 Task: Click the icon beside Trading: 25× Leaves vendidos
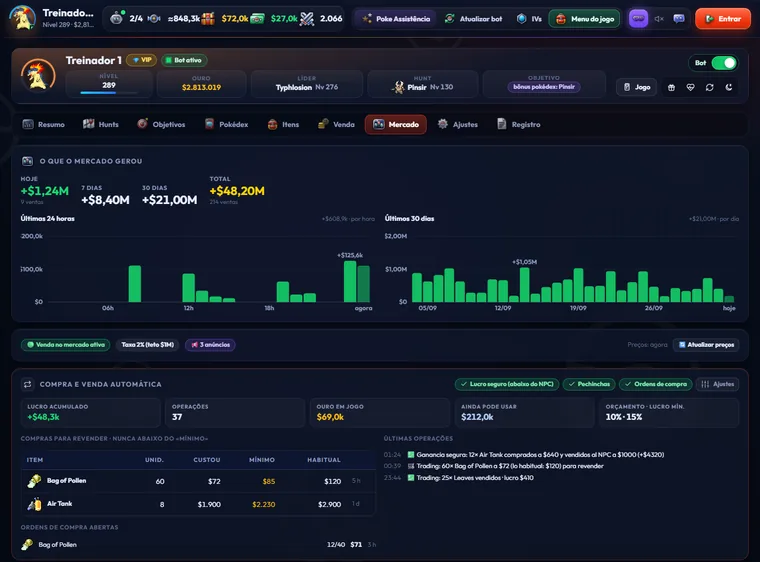click(411, 478)
